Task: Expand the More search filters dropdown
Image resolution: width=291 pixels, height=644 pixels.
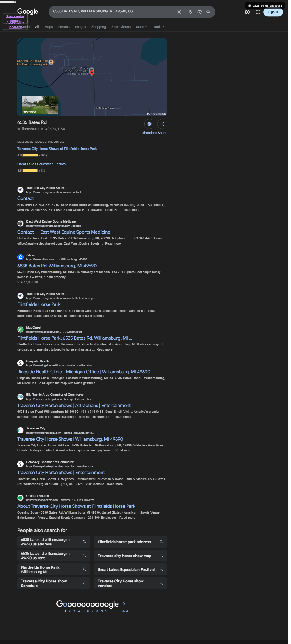Action: [141, 27]
